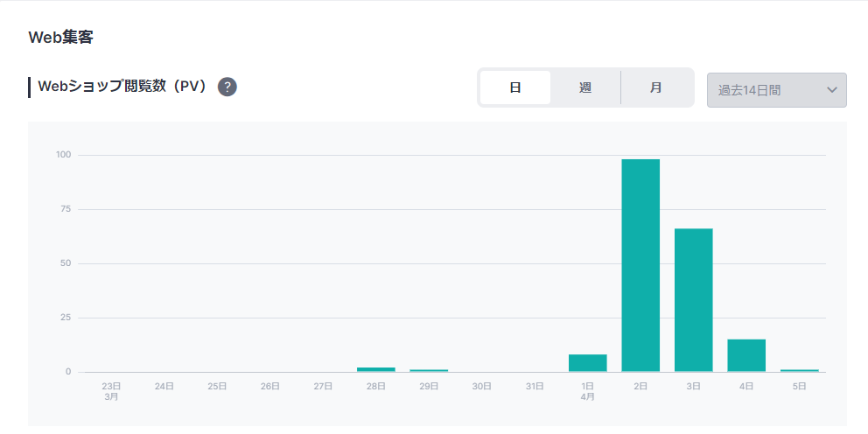Click the 50 y-axis value
This screenshot has width=868, height=434.
pos(66,263)
